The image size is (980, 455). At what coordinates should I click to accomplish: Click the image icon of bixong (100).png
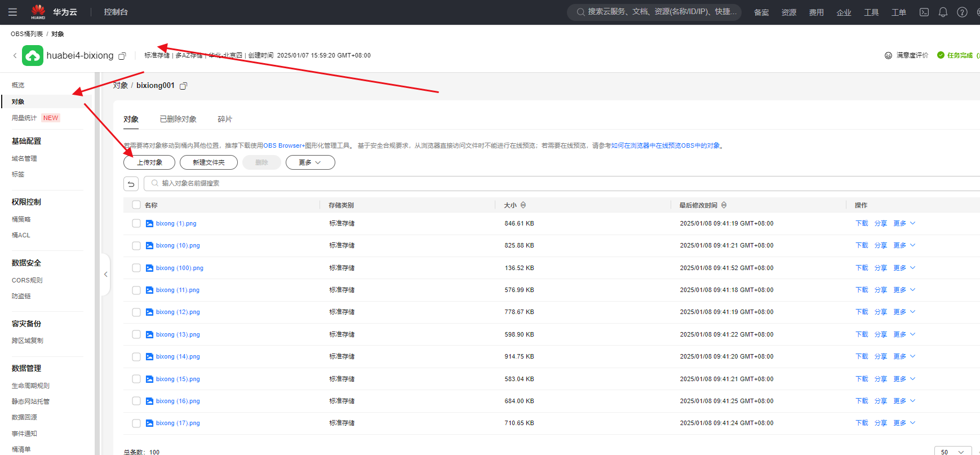click(x=149, y=268)
